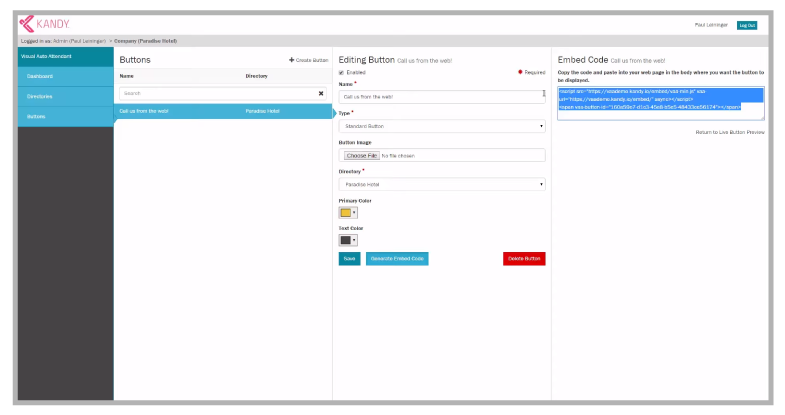This screenshot has height=415, width=785.
Task: Click the Name column header
Action: coord(127,76)
